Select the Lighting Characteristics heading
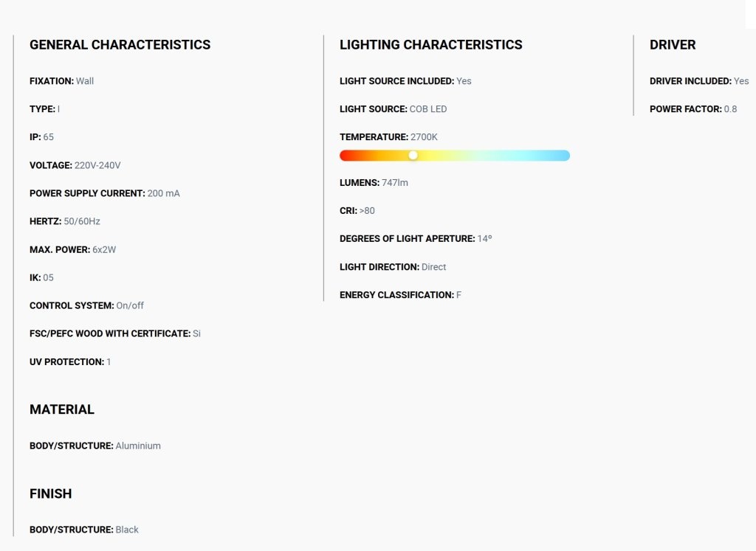 click(x=430, y=45)
